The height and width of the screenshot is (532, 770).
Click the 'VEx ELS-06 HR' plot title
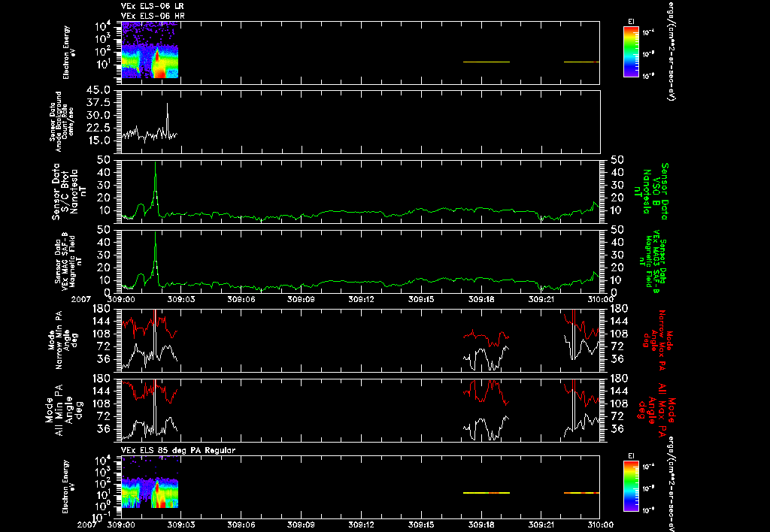point(153,17)
